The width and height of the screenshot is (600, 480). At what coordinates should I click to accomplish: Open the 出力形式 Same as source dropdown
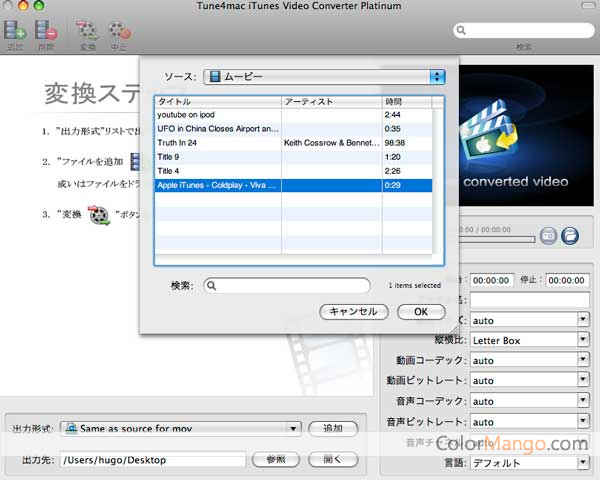pyautogui.click(x=181, y=428)
